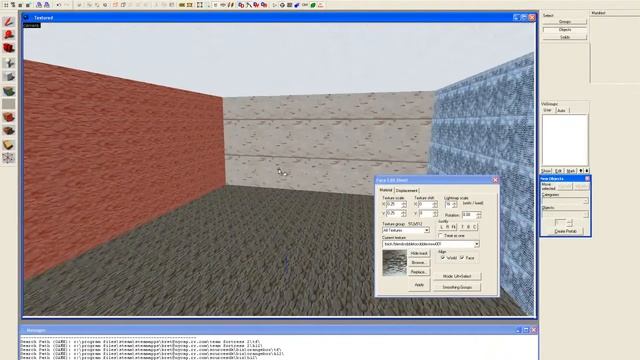Viewport: 640px width, 360px height.
Task: Click Justify Top (T) button
Action: [x=462, y=227]
